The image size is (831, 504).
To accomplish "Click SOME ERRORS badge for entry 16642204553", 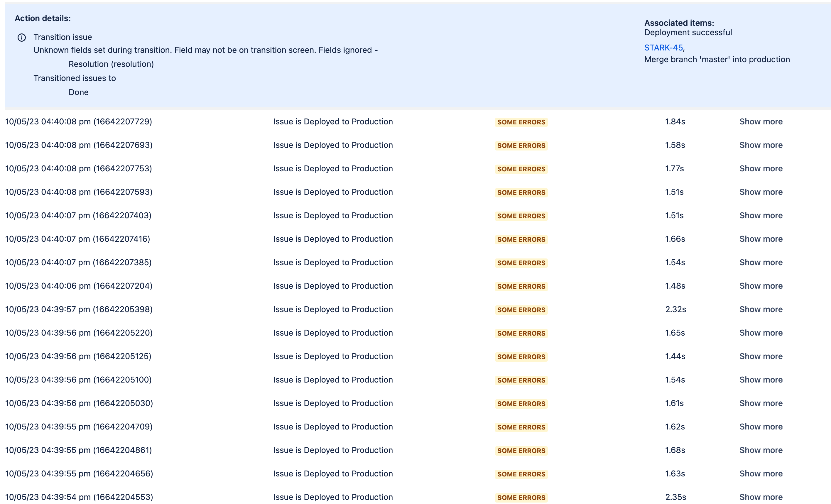I will pos(521,498).
